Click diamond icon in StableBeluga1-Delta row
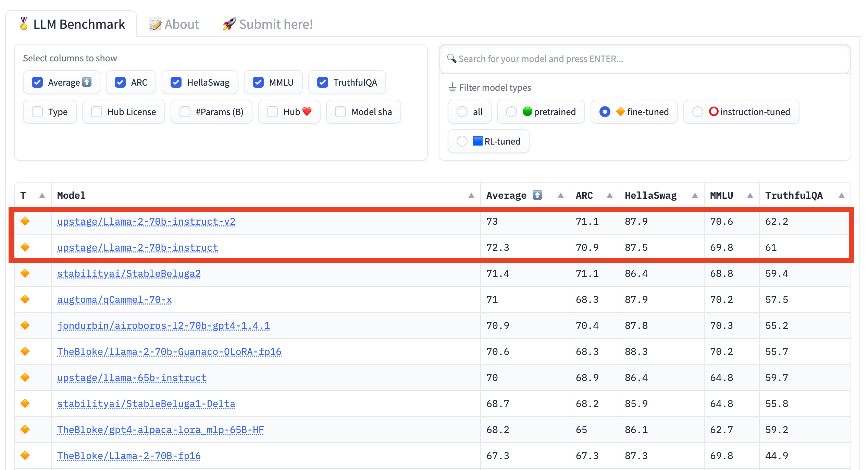 [25, 404]
